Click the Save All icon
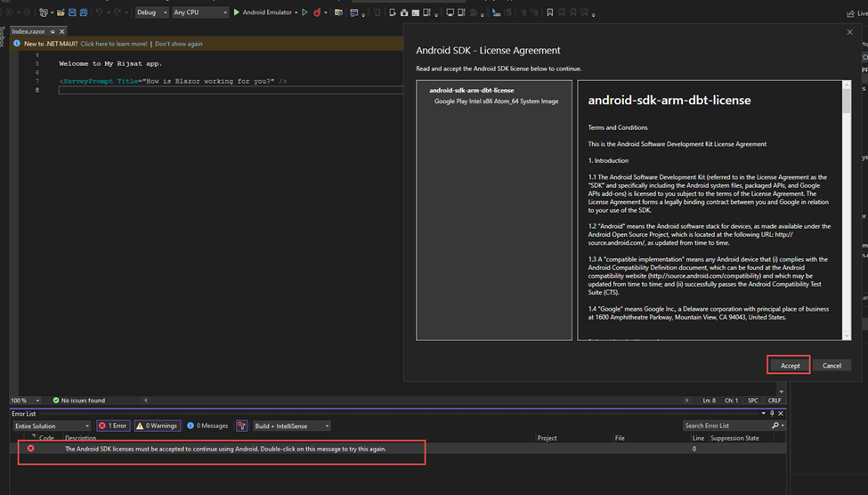 pos(84,12)
